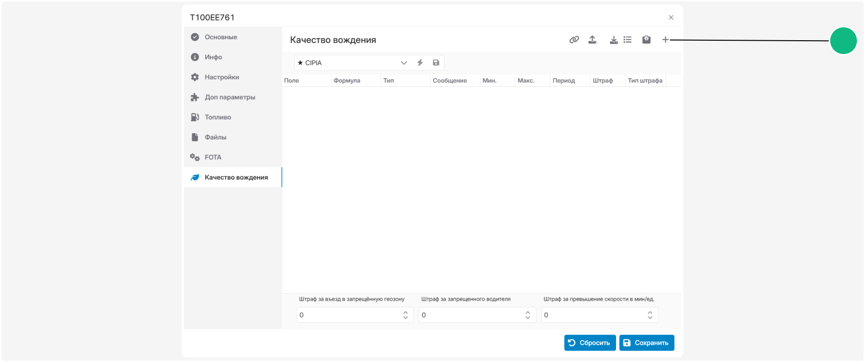Click the Сохранить button
This screenshot has height=362, width=868.
pos(647,343)
